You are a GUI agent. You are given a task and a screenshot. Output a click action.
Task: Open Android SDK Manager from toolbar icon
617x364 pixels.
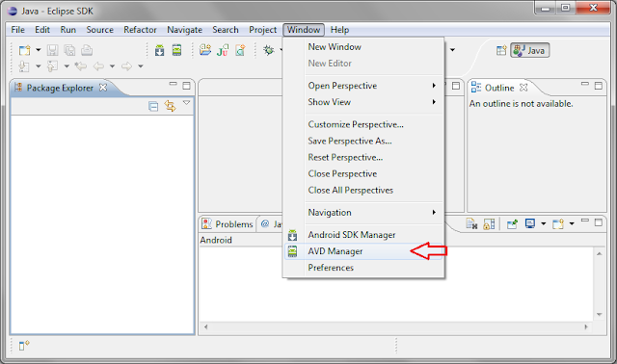click(159, 50)
